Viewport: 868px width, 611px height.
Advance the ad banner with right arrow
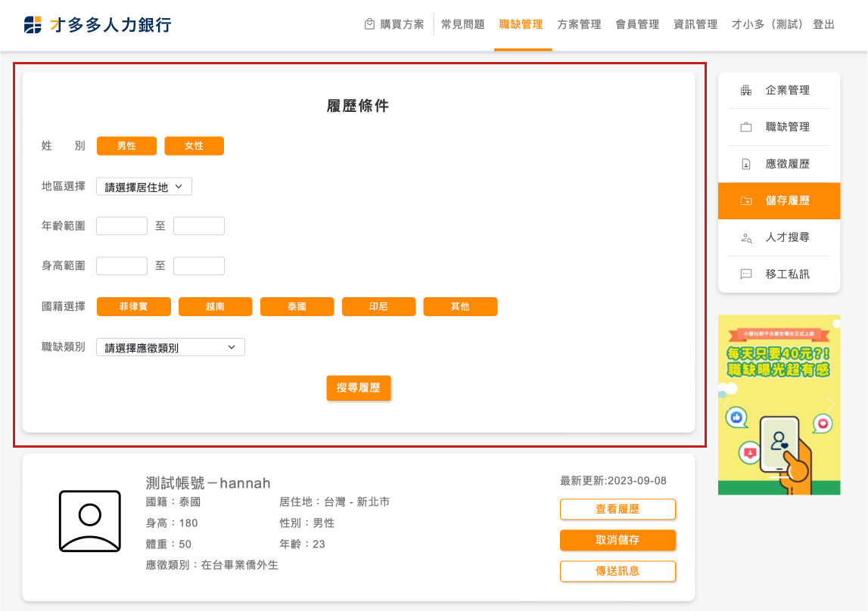point(831,405)
